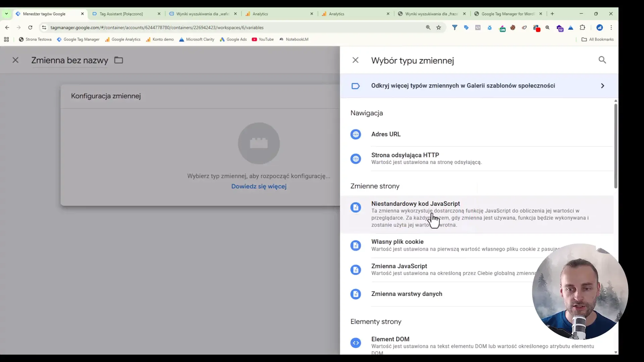Switch to Wyniki wyszukiwania dla wafel tab
The image size is (644, 362).
pyautogui.click(x=203, y=14)
